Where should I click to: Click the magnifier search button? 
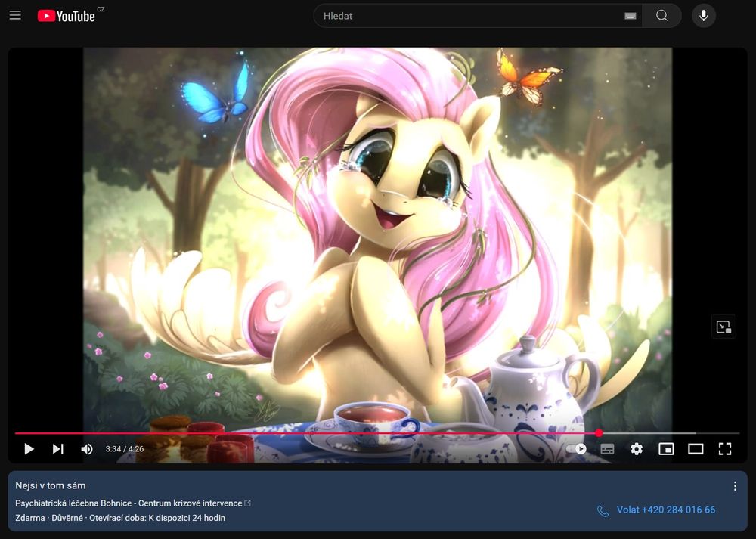tap(662, 16)
